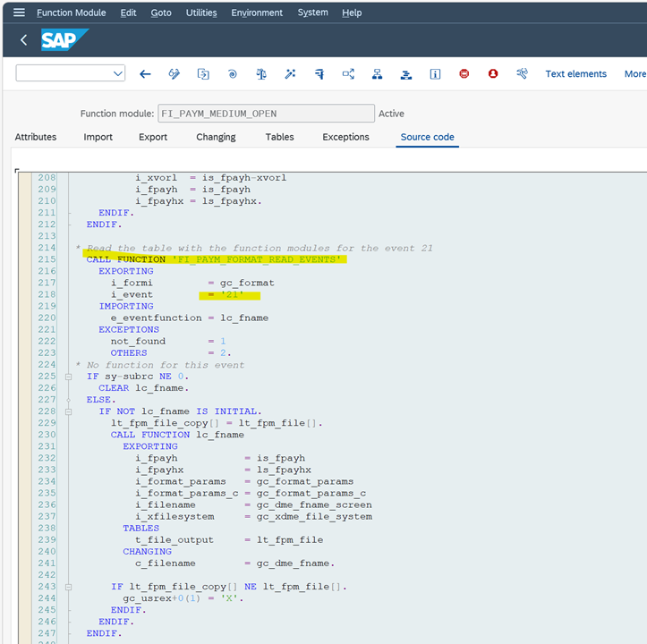Collapse the IF NOT block at line 228

pos(69,411)
